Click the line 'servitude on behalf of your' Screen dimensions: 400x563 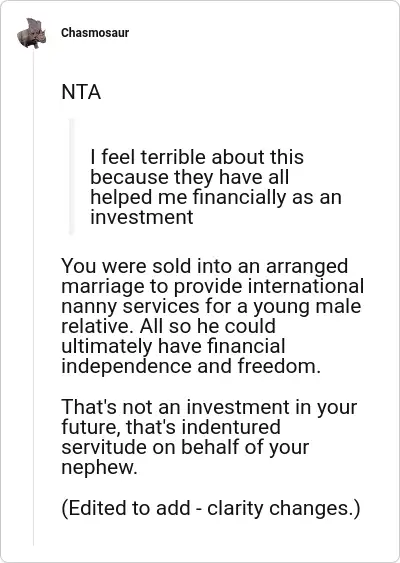(185, 447)
